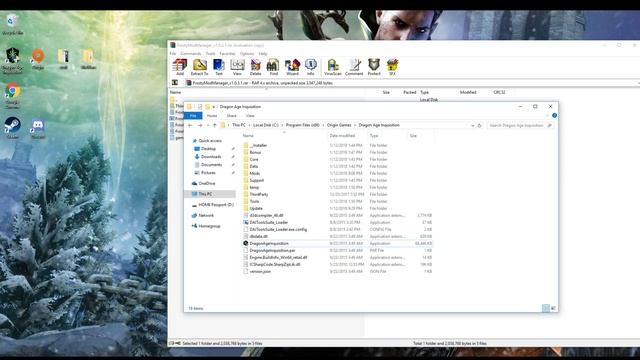The width and height of the screenshot is (640, 360).
Task: Open the Discord desktop shortcut
Action: click(38, 128)
